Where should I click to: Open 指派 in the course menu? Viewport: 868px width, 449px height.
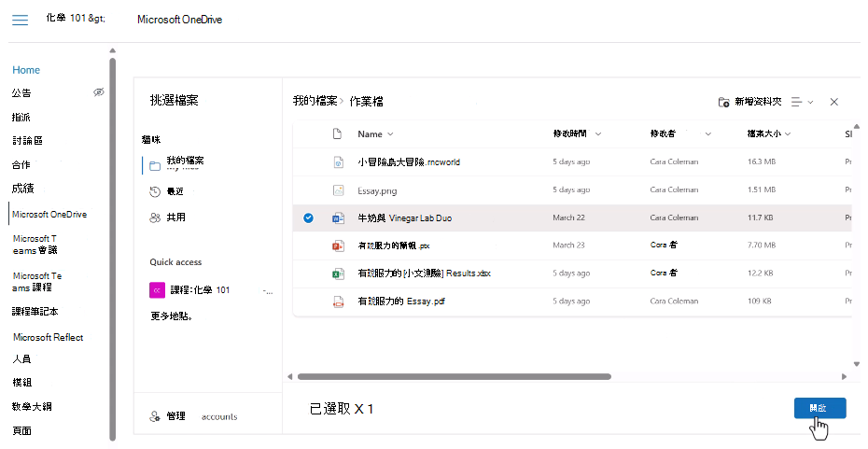[21, 118]
